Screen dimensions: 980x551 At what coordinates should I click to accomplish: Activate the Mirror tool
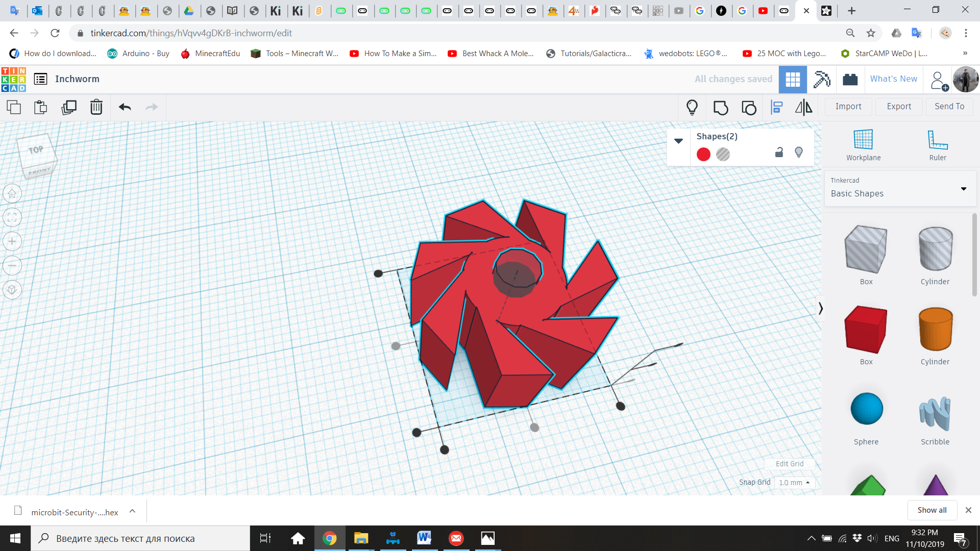(x=803, y=107)
